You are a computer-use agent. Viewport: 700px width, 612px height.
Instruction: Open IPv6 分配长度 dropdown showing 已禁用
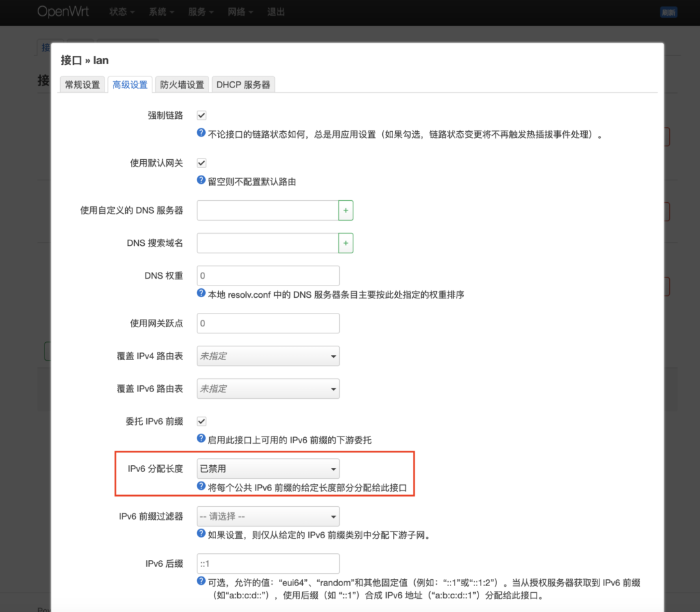pyautogui.click(x=268, y=469)
